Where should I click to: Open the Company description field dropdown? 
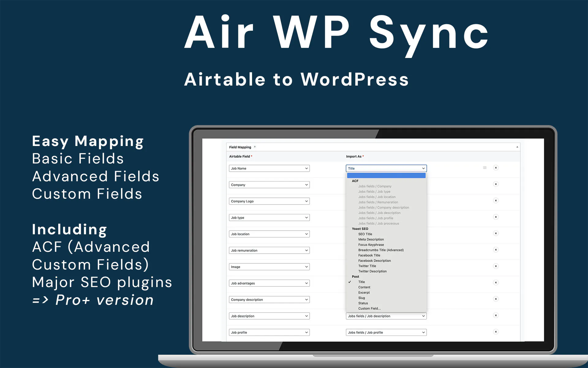269,300
